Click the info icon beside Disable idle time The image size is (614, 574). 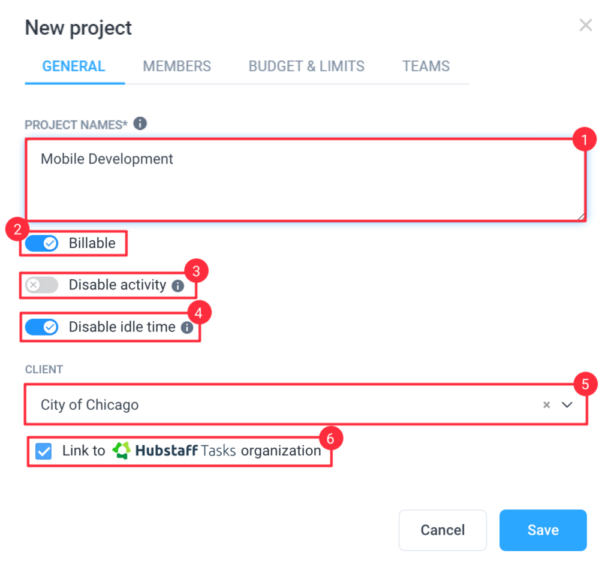pos(187,327)
